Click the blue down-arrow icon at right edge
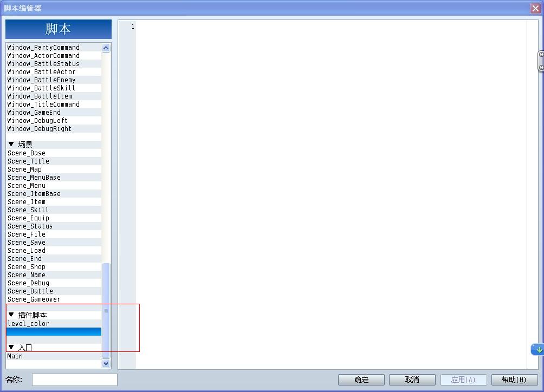 point(537,349)
